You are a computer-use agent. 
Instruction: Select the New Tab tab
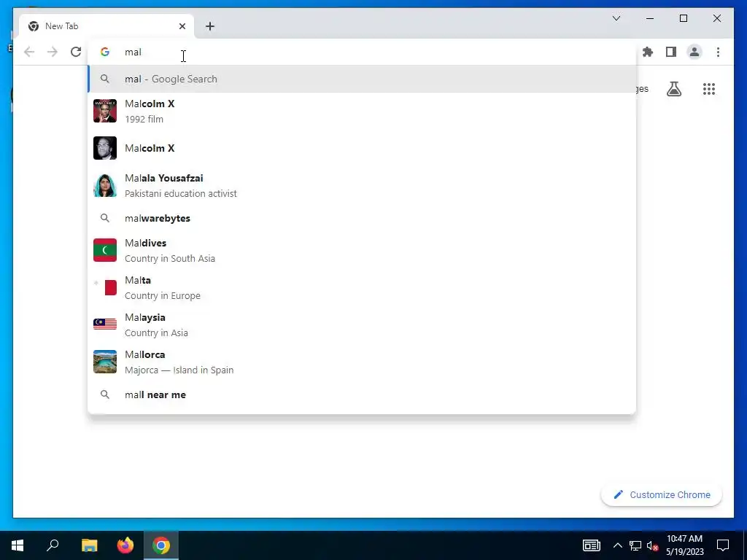tap(107, 26)
